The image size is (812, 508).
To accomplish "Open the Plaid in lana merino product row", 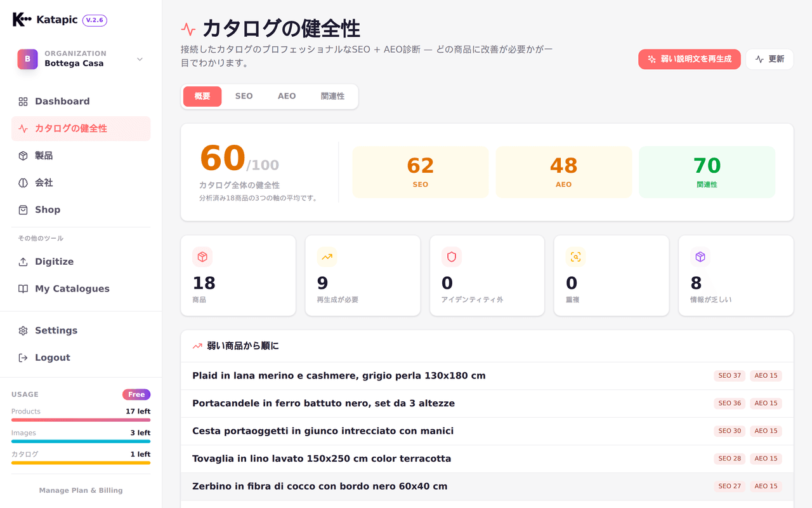I will point(487,376).
